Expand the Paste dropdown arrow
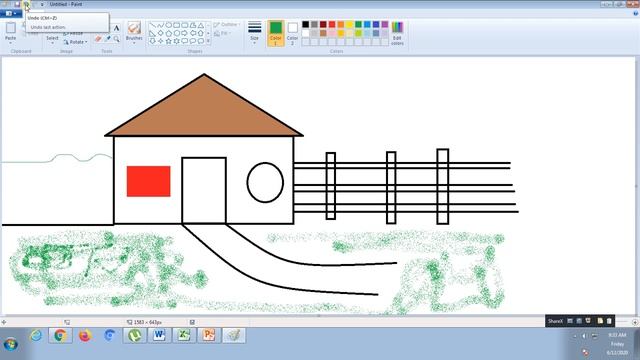 pyautogui.click(x=11, y=43)
